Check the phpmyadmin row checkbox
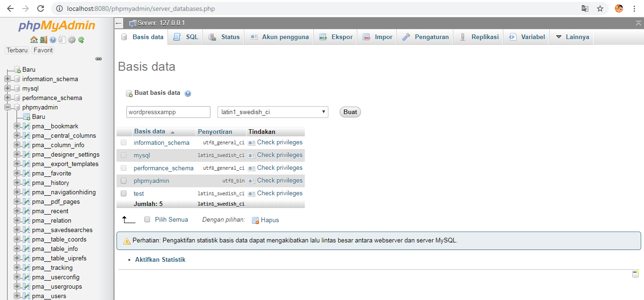644x300 pixels. click(124, 181)
